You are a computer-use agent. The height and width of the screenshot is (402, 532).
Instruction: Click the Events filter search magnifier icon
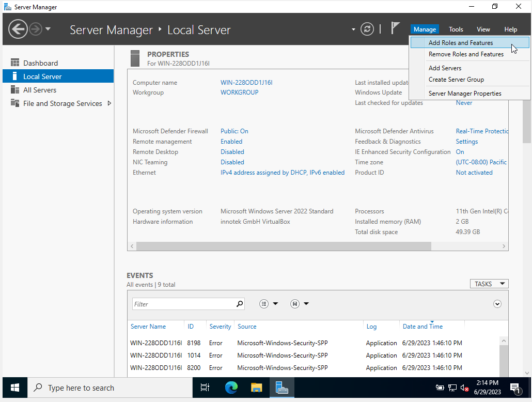pos(241,304)
